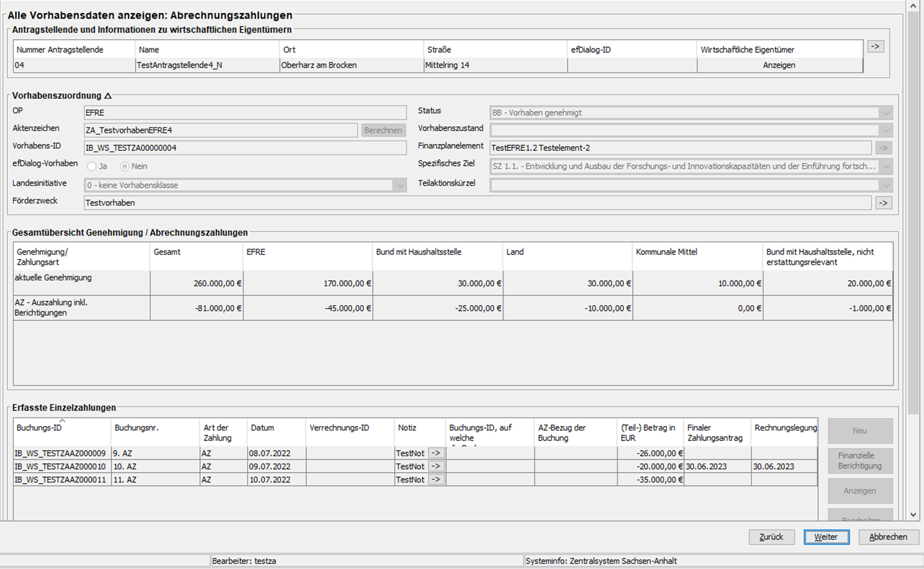
Task: Open note arrow for booking IB_WS_TESTZAAZ000010
Action: 436,467
